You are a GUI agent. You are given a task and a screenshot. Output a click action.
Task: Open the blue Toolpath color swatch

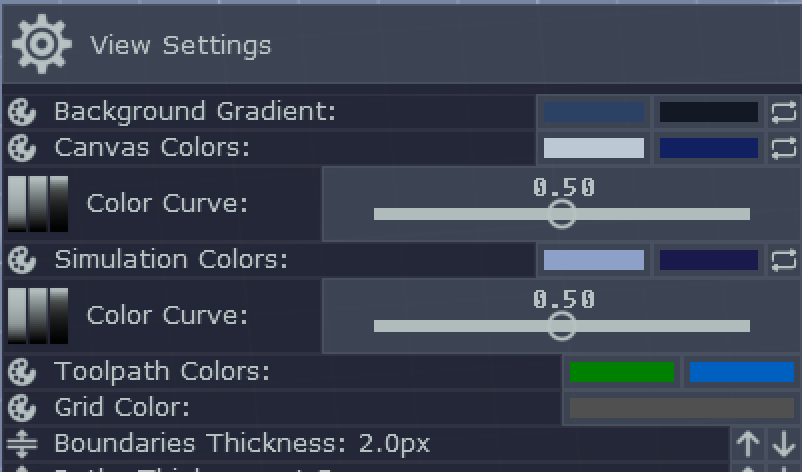click(x=742, y=372)
